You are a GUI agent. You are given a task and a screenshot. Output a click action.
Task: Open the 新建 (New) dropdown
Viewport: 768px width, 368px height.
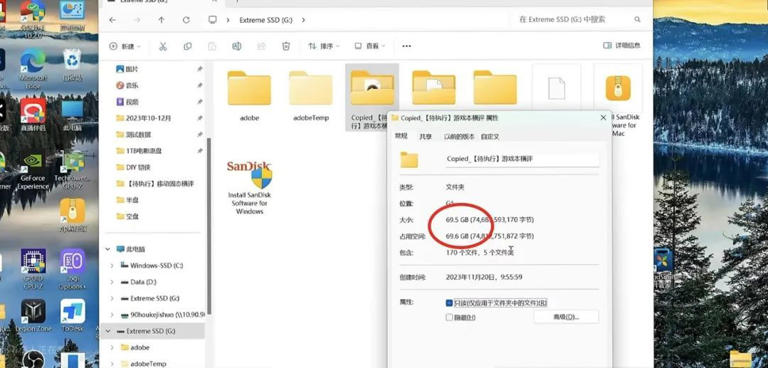click(x=125, y=46)
